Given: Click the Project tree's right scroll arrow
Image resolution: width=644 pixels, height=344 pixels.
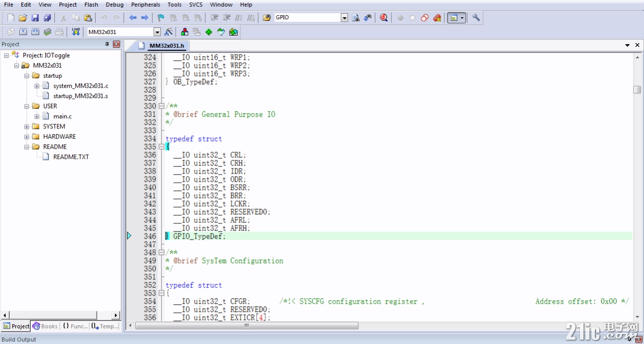Looking at the screenshot, I should tap(116, 315).
